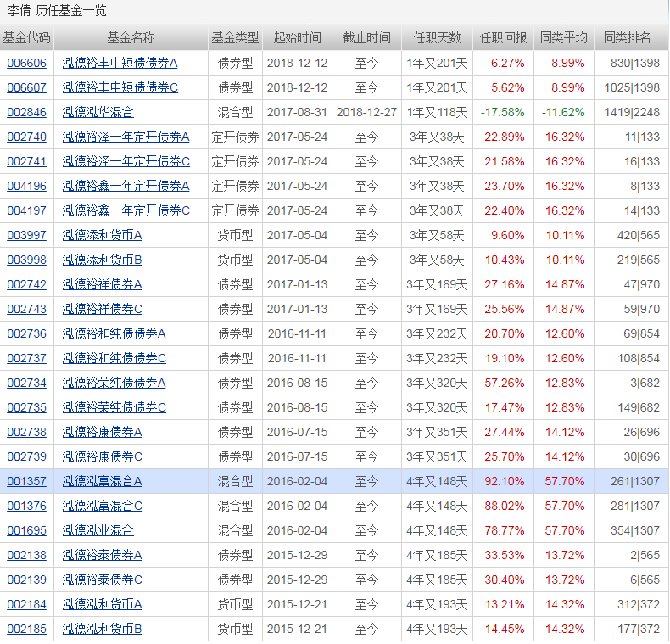Select ranking value 3|682
Image resolution: width=670 pixels, height=644 pixels.
[645, 383]
